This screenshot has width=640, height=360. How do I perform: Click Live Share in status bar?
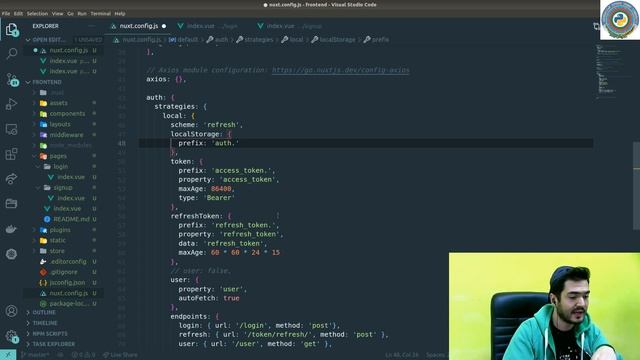pos(120,355)
